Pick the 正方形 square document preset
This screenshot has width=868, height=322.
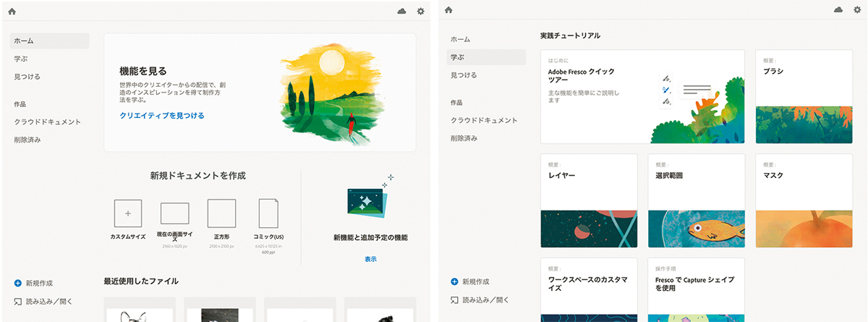221,213
